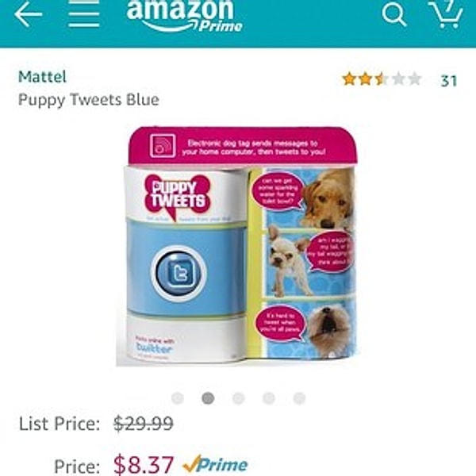The width and height of the screenshot is (476, 476).
Task: Select the first image pagination dot
Action: tap(178, 398)
